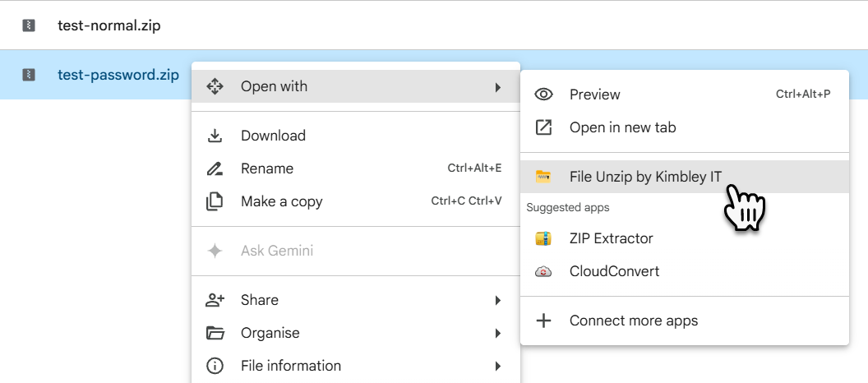Select the test-password.zip file name

(118, 75)
